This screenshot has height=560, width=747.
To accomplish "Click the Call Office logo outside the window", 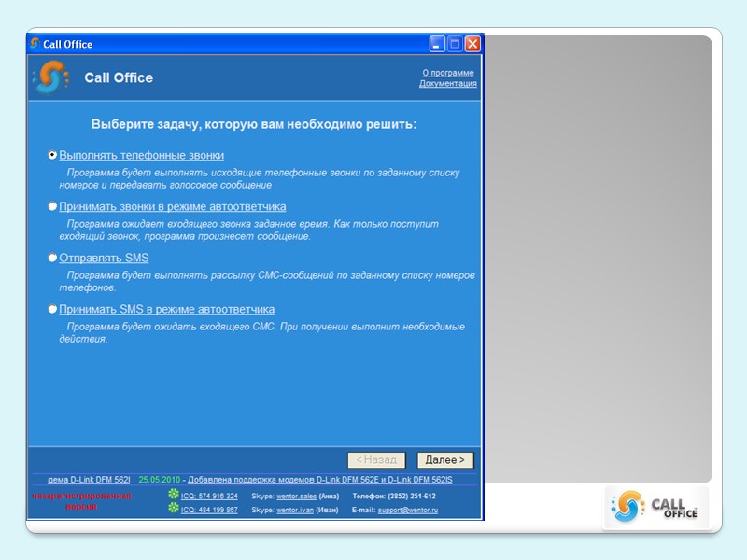I will (655, 508).
